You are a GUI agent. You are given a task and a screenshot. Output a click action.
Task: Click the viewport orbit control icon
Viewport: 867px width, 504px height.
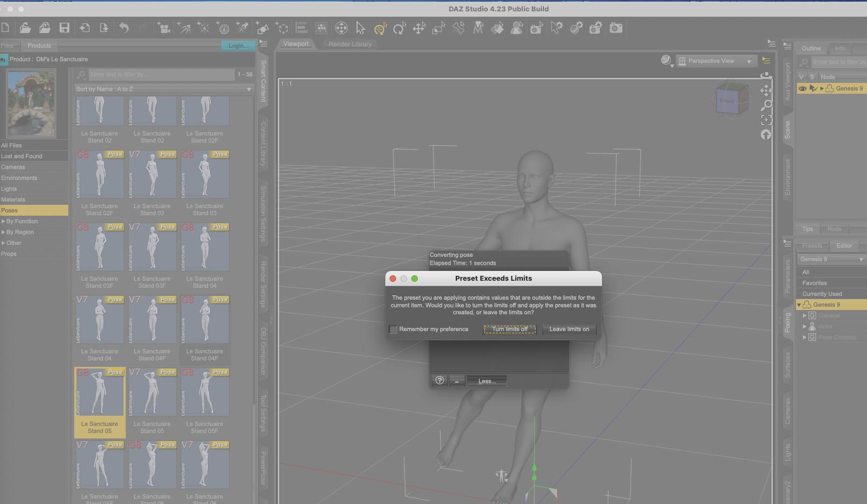(x=766, y=76)
